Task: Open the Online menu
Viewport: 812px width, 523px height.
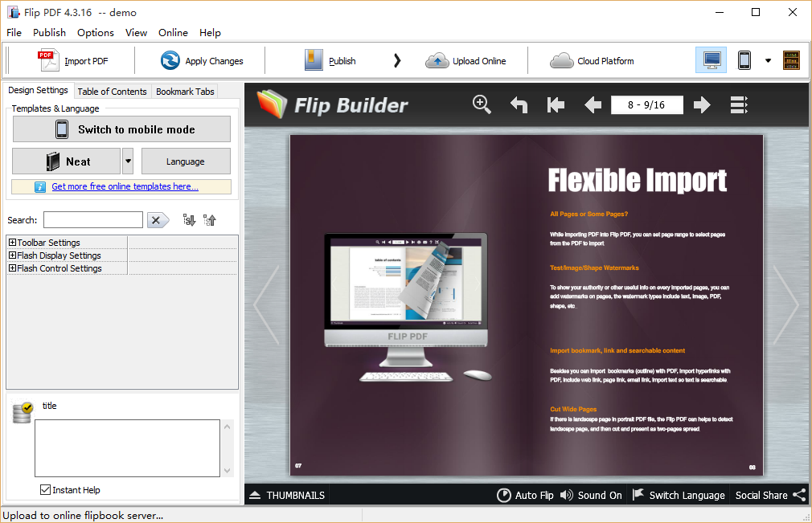Action: click(173, 33)
